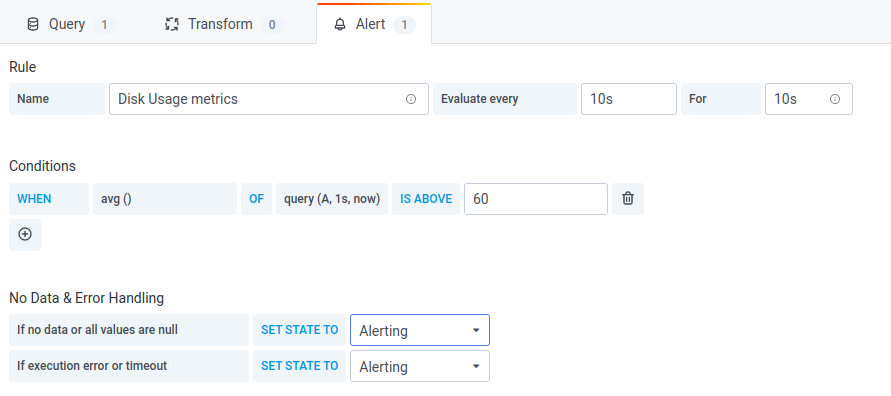Click the Evaluate every 10s field

[628, 99]
